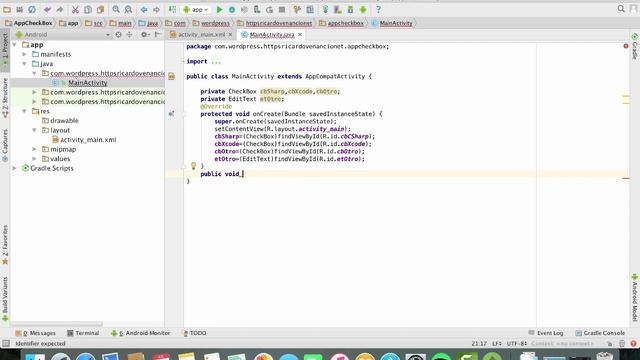
Task: Click the project panel settings gear
Action: 144,35
